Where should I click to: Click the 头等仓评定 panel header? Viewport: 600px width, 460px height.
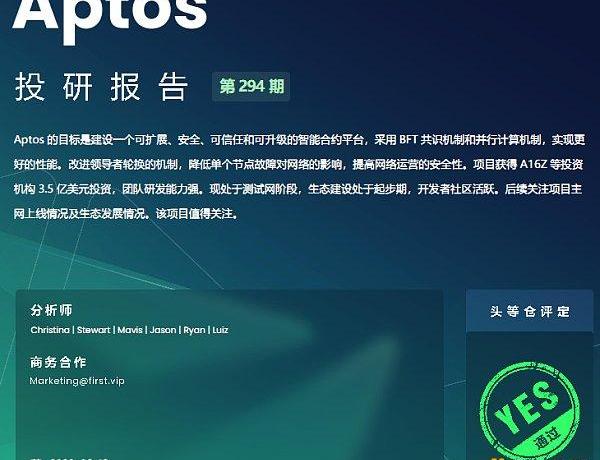tap(530, 312)
